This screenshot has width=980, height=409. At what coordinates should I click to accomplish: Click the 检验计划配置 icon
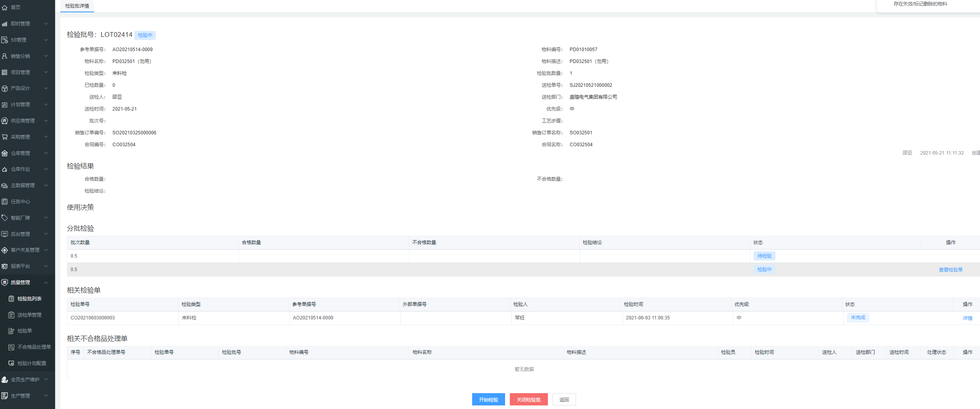tap(11, 363)
